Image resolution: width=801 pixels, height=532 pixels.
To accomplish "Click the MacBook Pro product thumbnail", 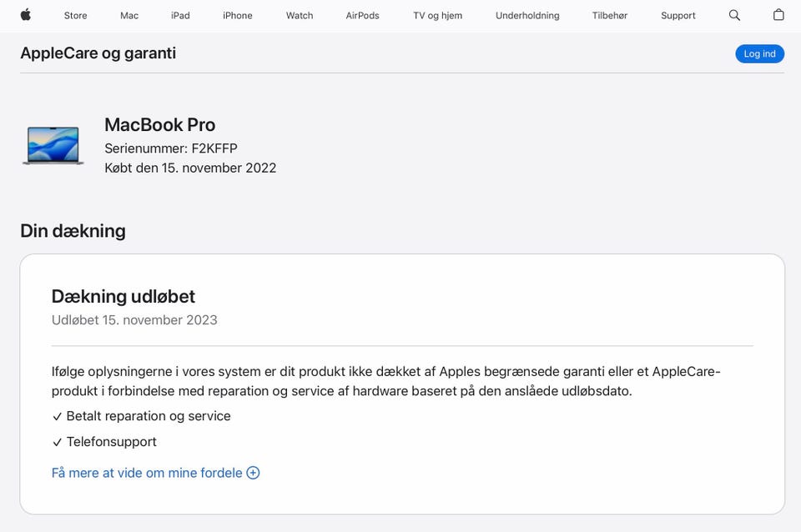I will (x=53, y=145).
